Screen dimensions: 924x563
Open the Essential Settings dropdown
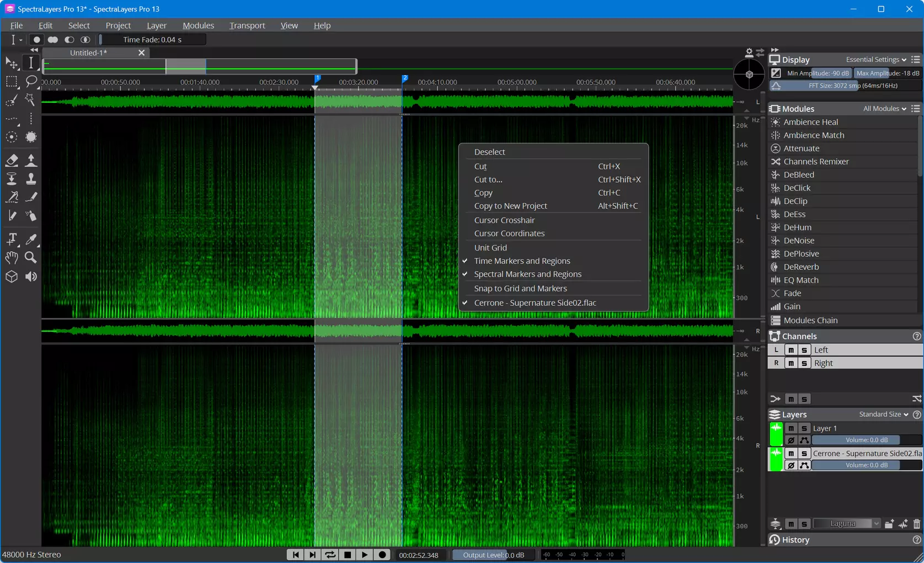coord(876,60)
